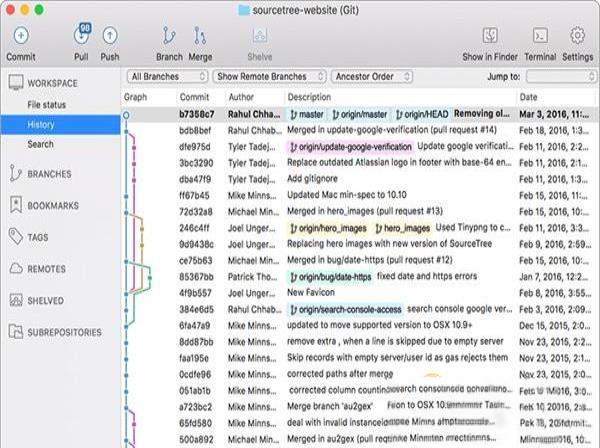Click the origin/HEAD branch label
600x448 pixels.
click(x=422, y=114)
